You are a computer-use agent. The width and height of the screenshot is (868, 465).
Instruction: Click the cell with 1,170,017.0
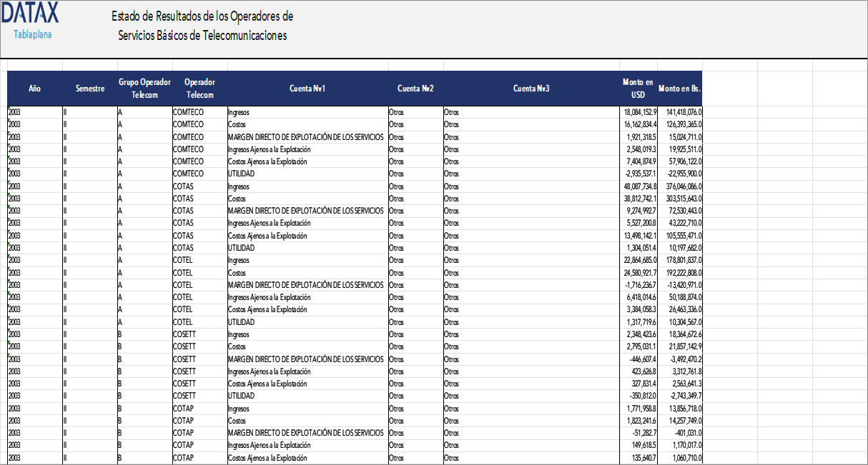click(680, 445)
